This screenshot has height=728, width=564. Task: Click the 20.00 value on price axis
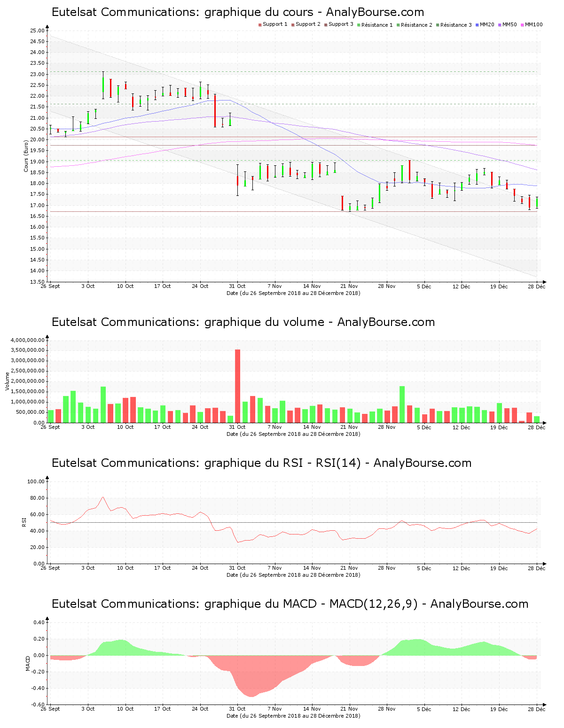(x=38, y=140)
